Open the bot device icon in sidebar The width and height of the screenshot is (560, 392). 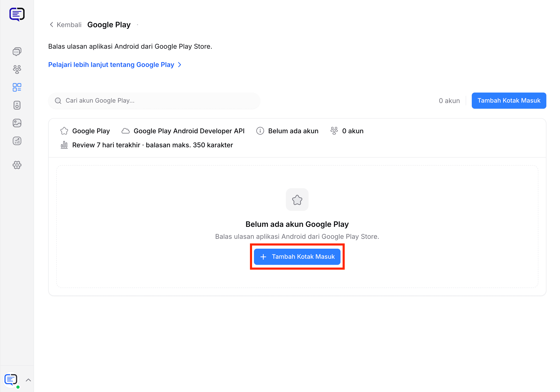[17, 105]
